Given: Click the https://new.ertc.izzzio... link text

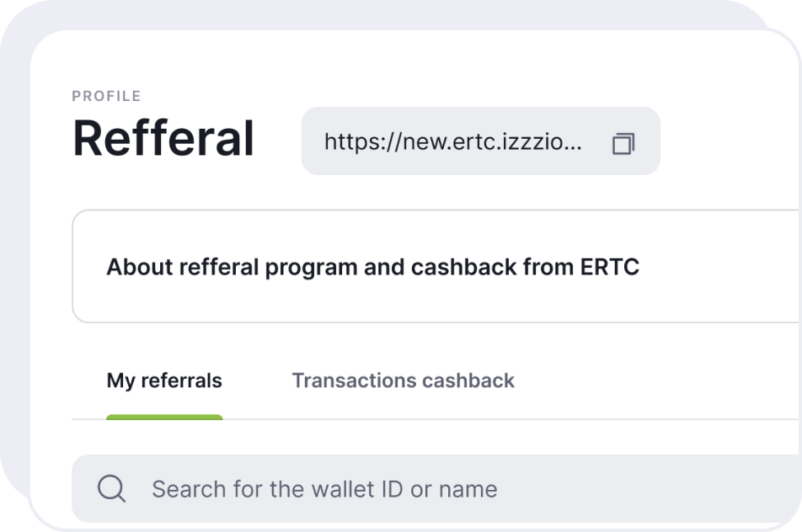Looking at the screenshot, I should pos(452,141).
